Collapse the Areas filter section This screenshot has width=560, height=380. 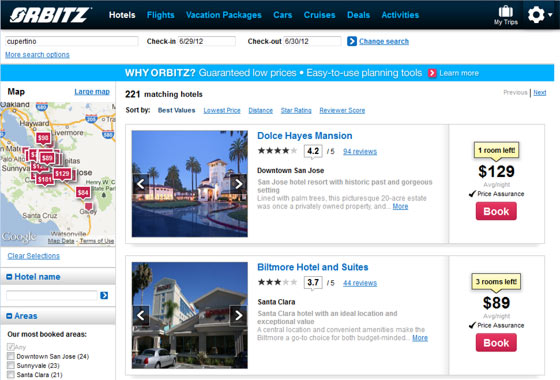[x=10, y=316]
